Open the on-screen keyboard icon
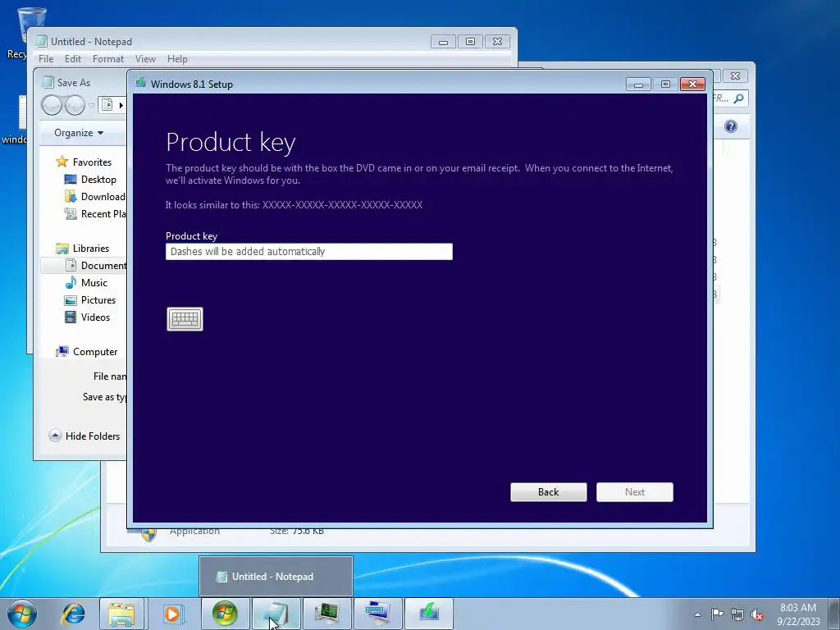 point(185,319)
